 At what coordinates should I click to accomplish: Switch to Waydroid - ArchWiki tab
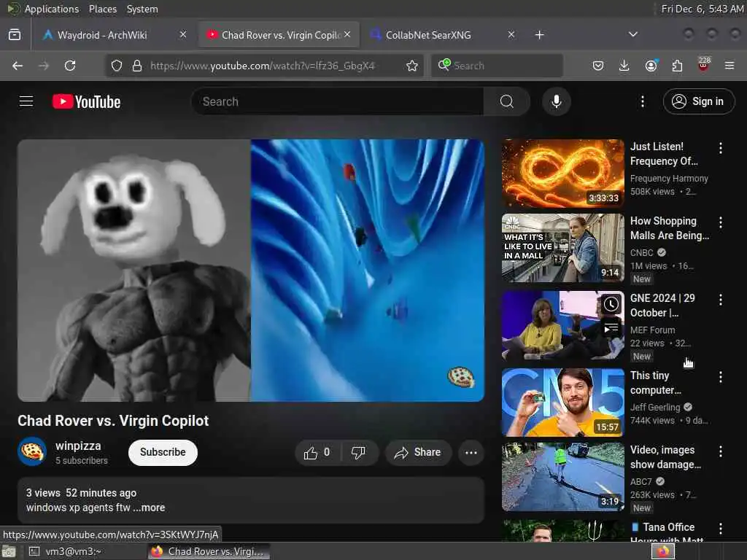[115, 35]
